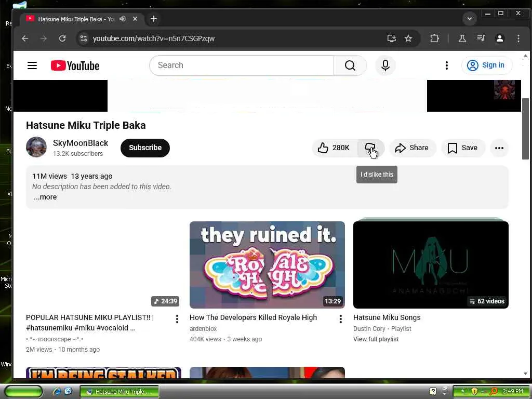Open the browser profile icon
The height and width of the screenshot is (399, 532).
pos(499,38)
